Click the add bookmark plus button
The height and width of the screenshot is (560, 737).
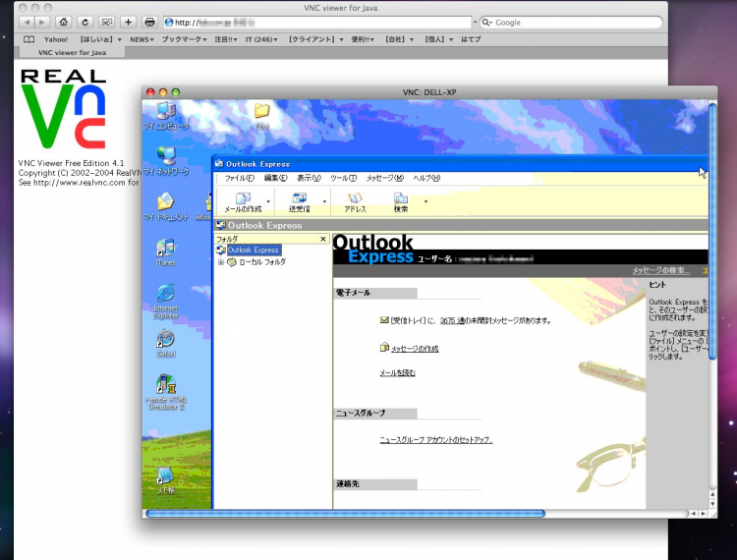[x=128, y=22]
